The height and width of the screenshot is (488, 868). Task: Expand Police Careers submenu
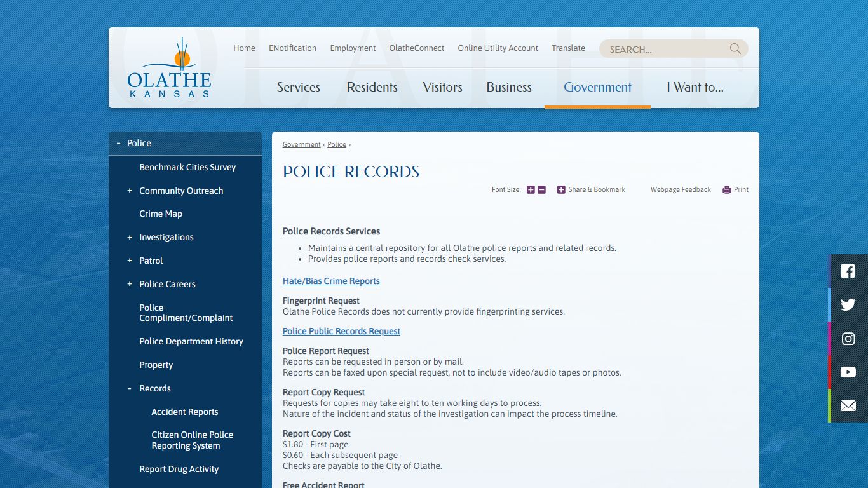[x=130, y=284]
